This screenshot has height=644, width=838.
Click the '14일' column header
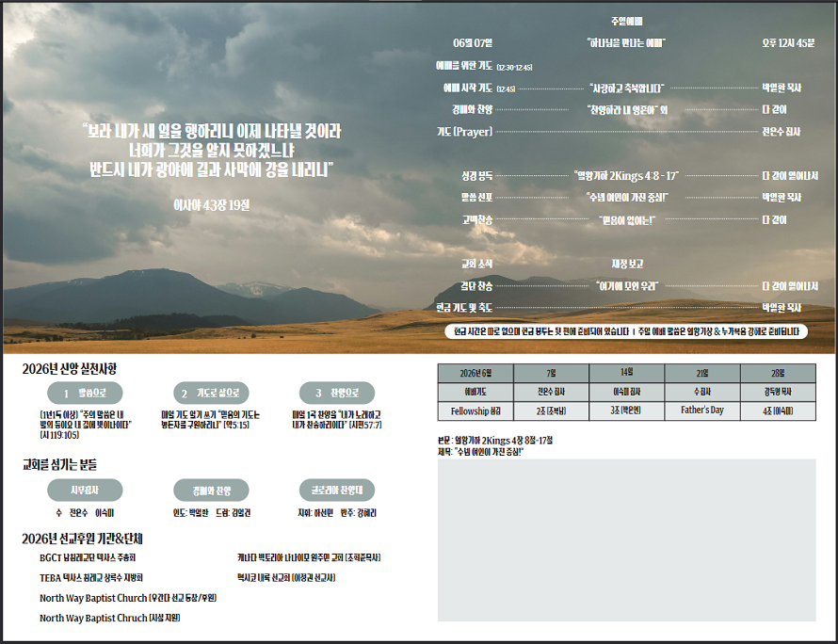click(627, 373)
